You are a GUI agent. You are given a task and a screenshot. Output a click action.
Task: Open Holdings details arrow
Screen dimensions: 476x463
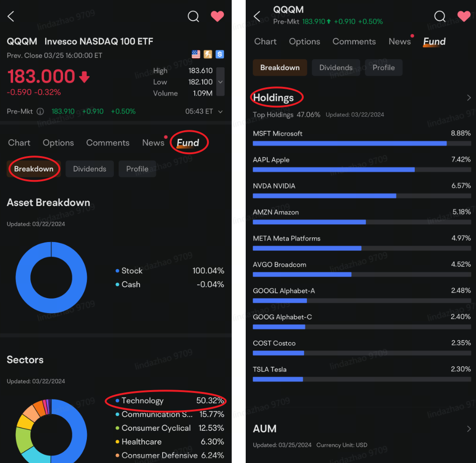coord(469,98)
